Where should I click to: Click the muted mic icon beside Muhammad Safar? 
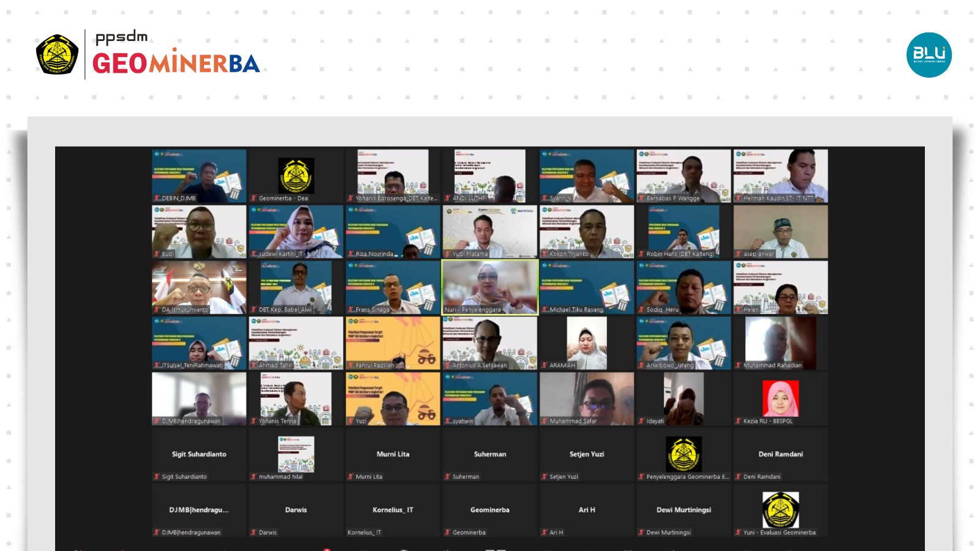point(545,421)
